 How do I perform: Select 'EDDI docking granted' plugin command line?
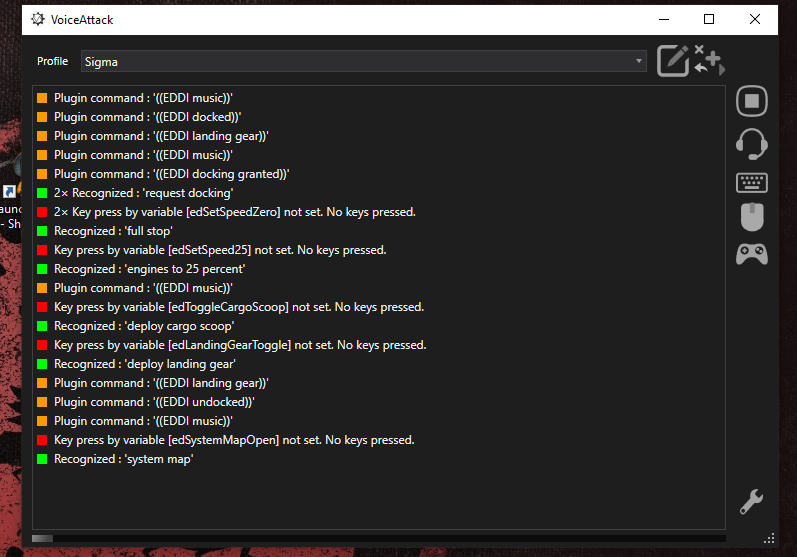[171, 174]
